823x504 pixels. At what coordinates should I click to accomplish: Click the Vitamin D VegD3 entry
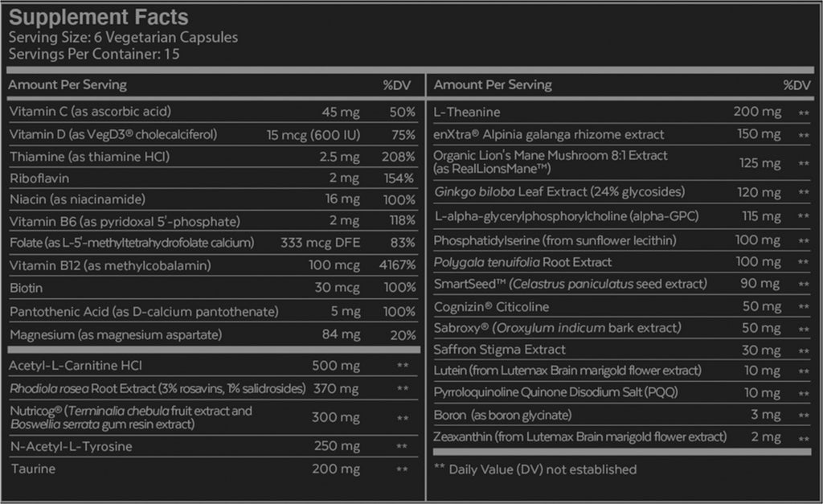coord(113,134)
